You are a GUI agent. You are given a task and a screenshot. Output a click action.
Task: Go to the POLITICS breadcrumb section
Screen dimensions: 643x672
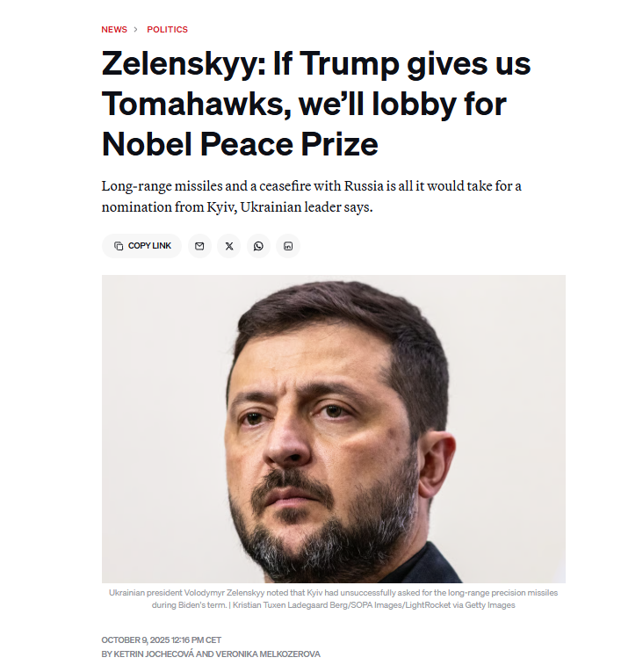point(167,30)
